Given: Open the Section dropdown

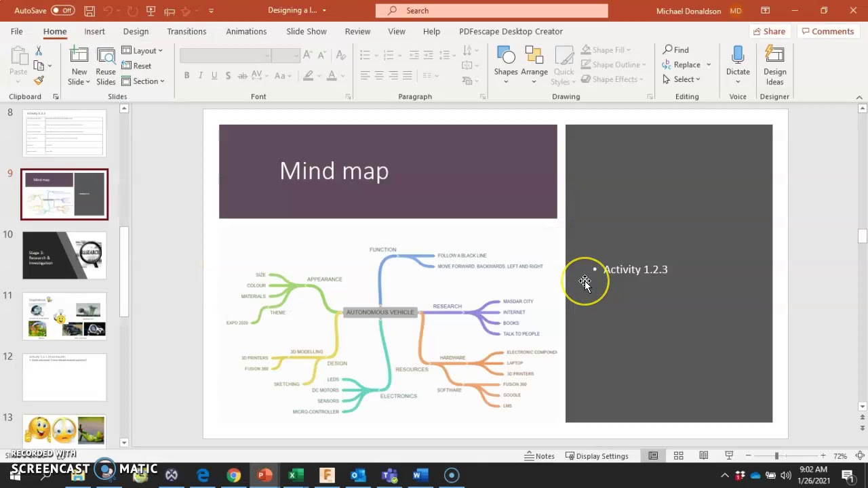Looking at the screenshot, I should point(143,81).
